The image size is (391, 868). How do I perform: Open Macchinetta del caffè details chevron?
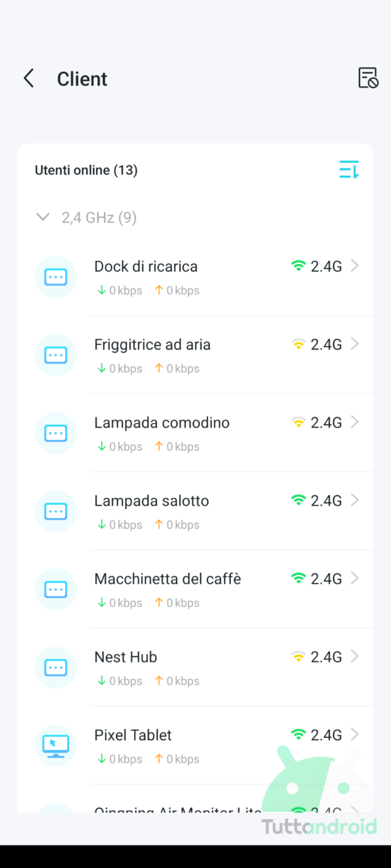click(355, 578)
